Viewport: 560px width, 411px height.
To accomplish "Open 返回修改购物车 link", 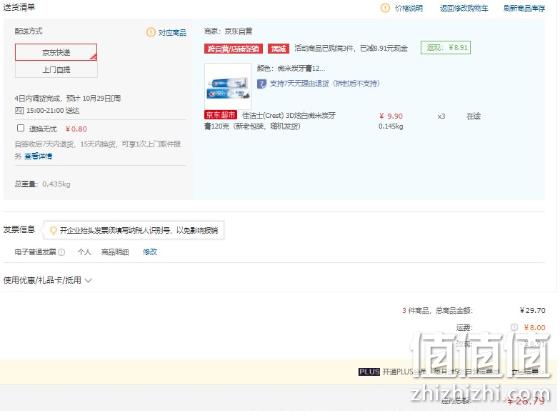I will coord(464,8).
